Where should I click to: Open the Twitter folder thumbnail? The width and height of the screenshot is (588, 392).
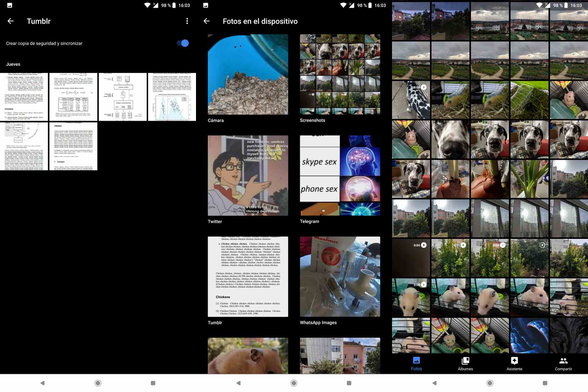tap(248, 175)
